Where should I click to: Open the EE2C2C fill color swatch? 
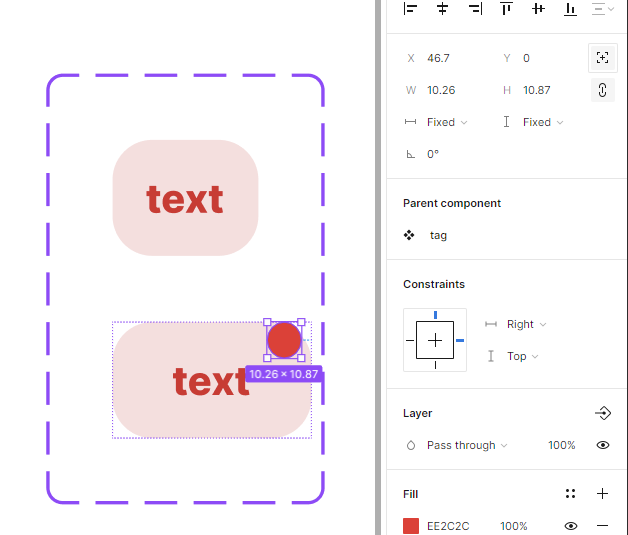pos(411,526)
